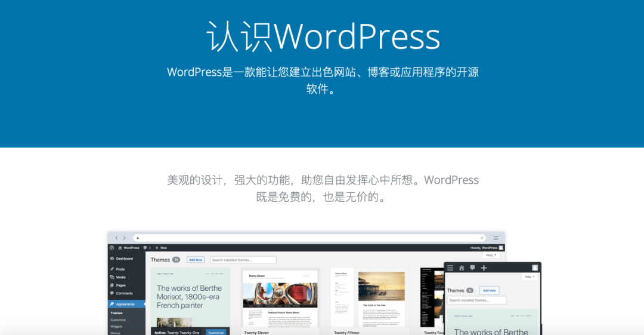This screenshot has width=644, height=335.
Task: Open the Pages menu item
Action: [120, 285]
